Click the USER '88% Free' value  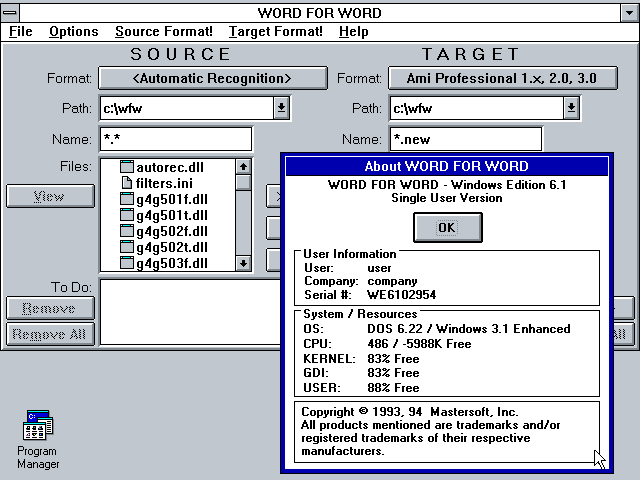tap(393, 387)
